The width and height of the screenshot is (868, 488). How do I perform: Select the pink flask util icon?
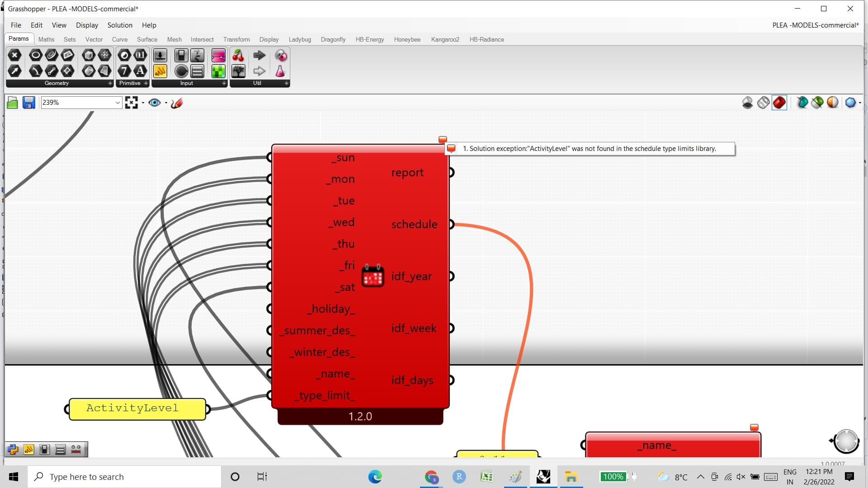click(280, 71)
